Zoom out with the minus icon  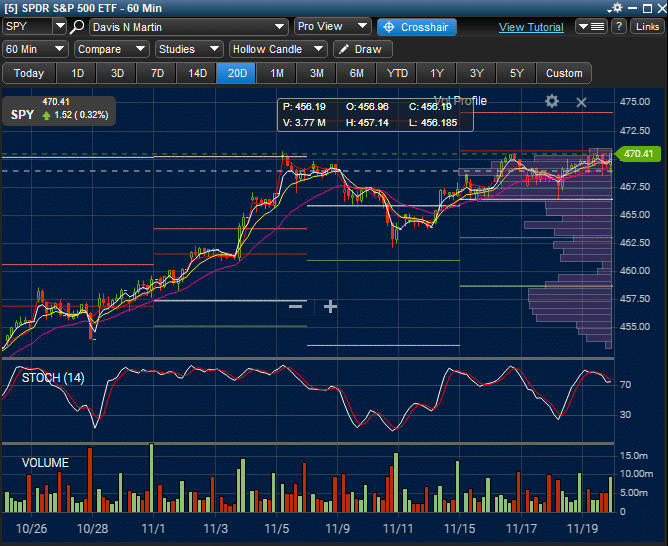click(x=295, y=306)
